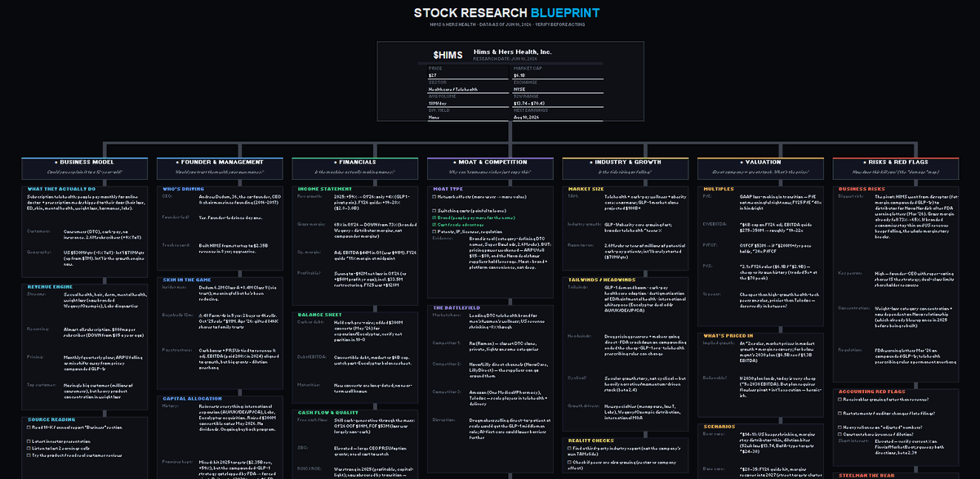Click the $HIMS ticker symbol

tap(447, 55)
